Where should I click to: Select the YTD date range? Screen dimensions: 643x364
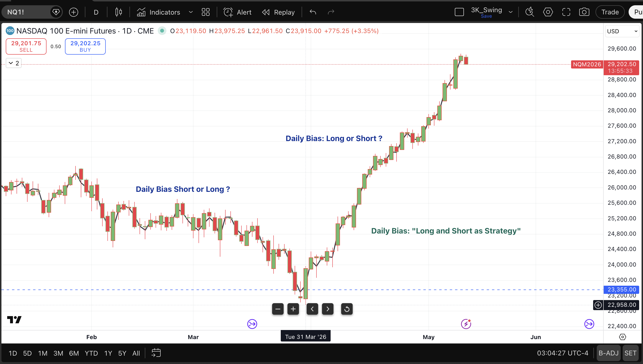pos(91,353)
